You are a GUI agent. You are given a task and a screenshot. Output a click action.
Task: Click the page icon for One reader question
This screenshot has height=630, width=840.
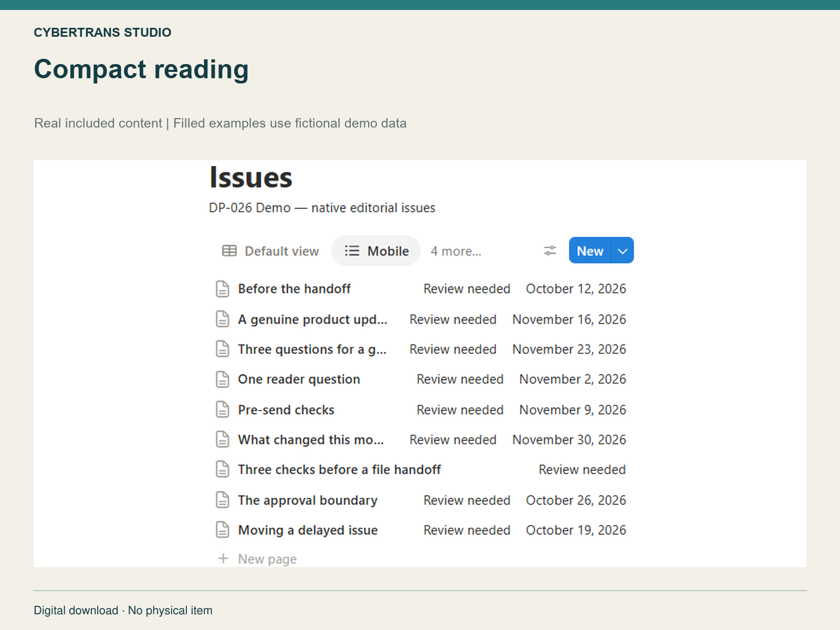pos(223,379)
